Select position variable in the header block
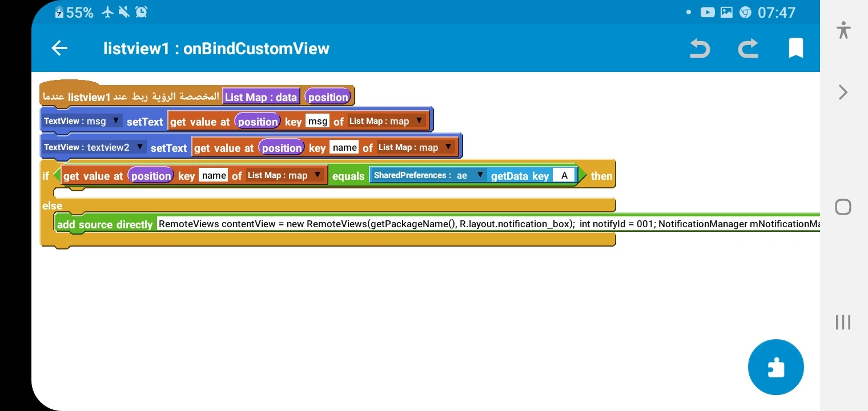Image resolution: width=868 pixels, height=411 pixels. click(328, 97)
